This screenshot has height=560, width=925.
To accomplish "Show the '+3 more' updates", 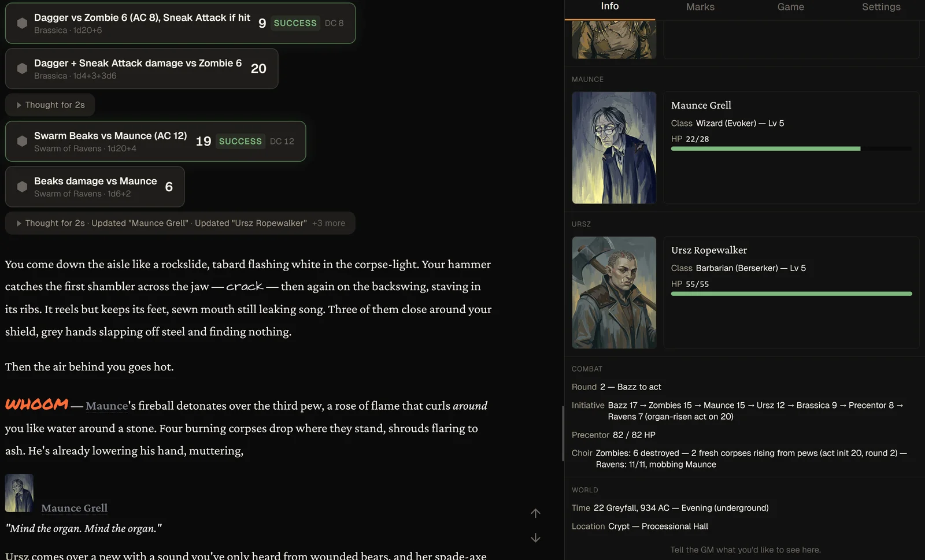I will pos(328,224).
